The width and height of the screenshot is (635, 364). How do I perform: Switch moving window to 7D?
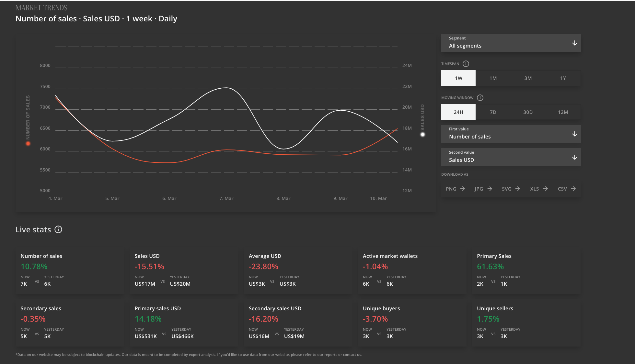pos(493,112)
